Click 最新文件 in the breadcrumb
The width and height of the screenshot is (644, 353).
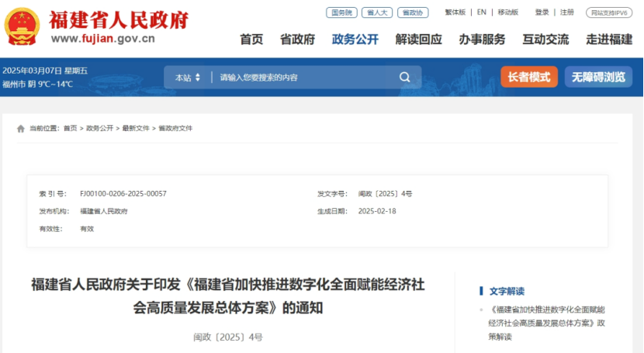pos(135,129)
